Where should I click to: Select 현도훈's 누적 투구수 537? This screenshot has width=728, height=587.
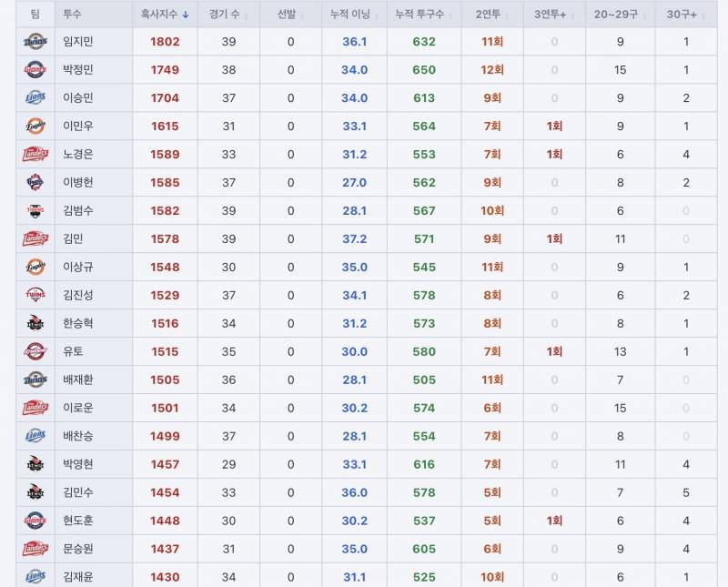[x=424, y=521]
